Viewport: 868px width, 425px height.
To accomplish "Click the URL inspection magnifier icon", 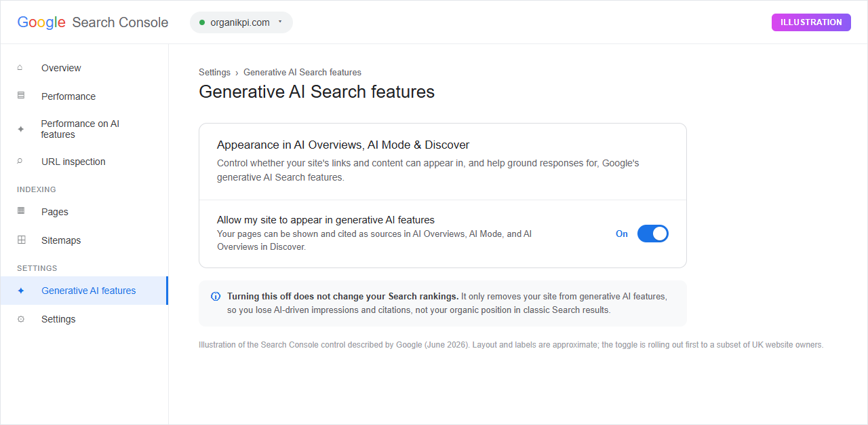I will [20, 161].
